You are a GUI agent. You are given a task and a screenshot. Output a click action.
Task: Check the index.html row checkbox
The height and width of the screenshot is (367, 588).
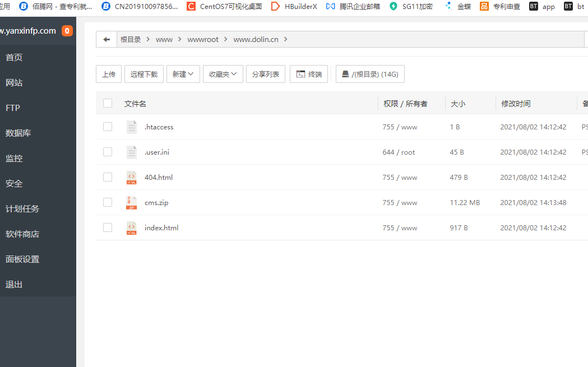pyautogui.click(x=108, y=227)
